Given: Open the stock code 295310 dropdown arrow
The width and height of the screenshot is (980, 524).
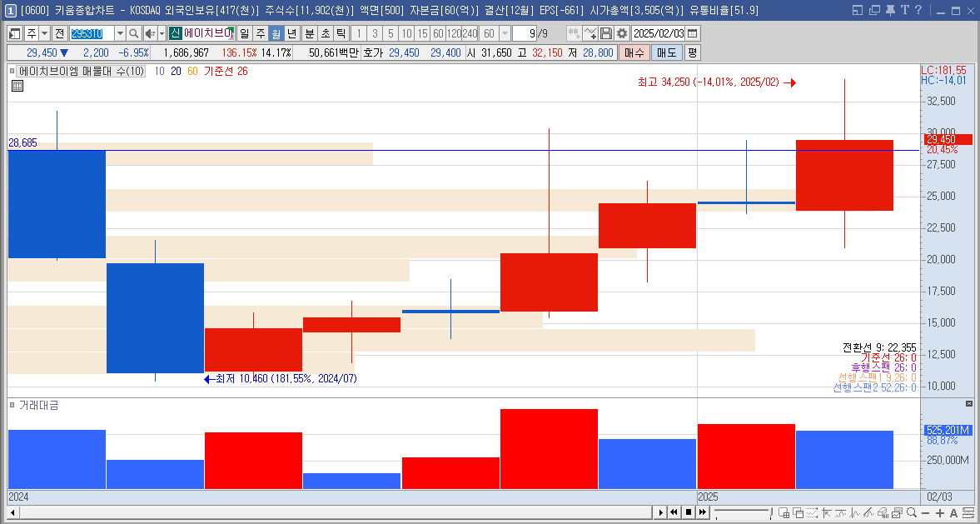Looking at the screenshot, I should [120, 33].
